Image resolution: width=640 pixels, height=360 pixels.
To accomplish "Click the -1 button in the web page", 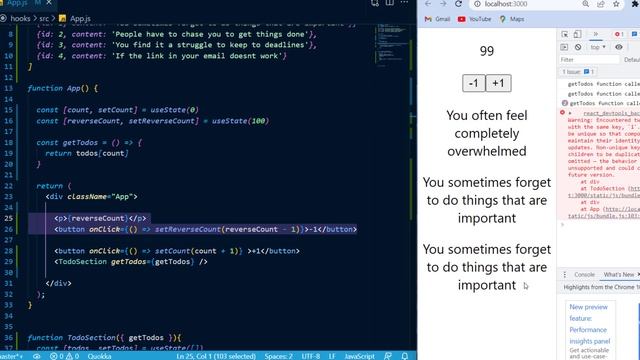I will click(x=473, y=83).
